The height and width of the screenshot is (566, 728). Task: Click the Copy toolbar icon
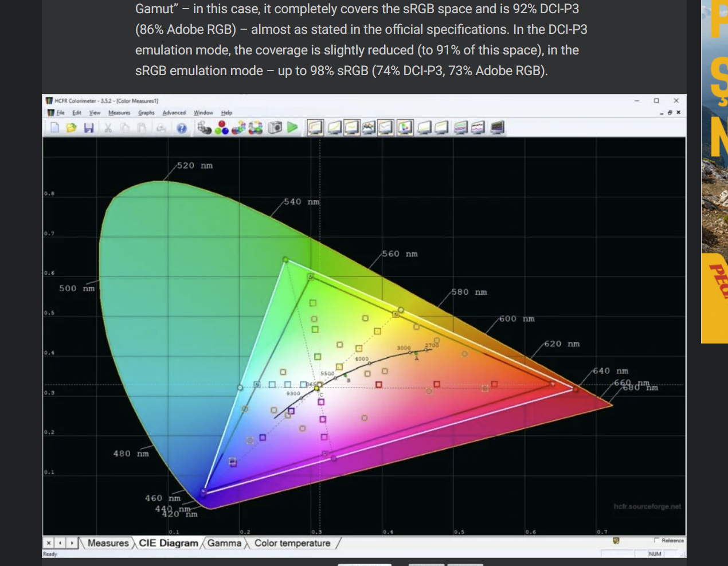tap(125, 127)
